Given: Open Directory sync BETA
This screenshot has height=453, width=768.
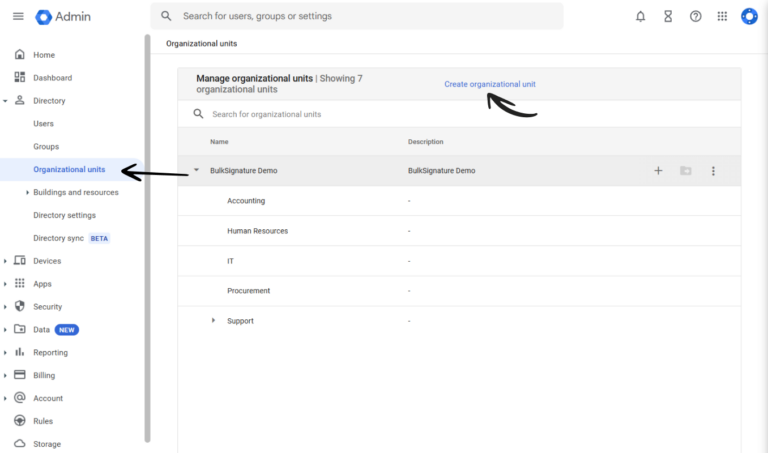Looking at the screenshot, I should (71, 238).
